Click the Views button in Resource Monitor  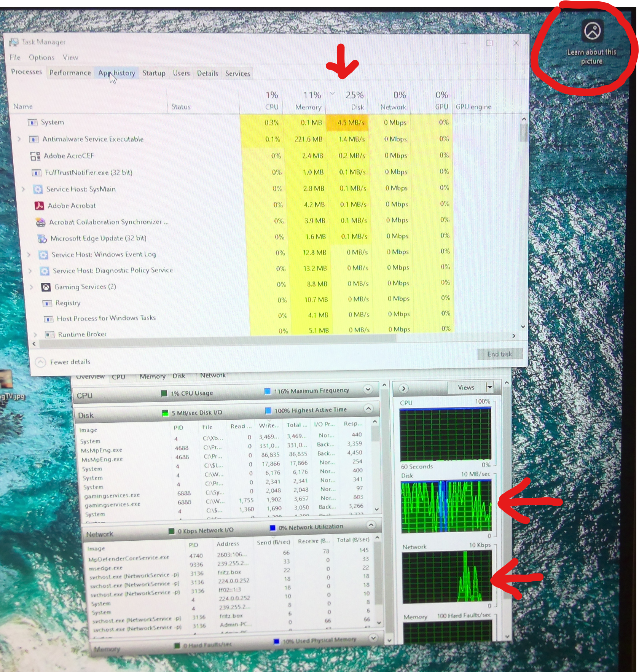466,387
